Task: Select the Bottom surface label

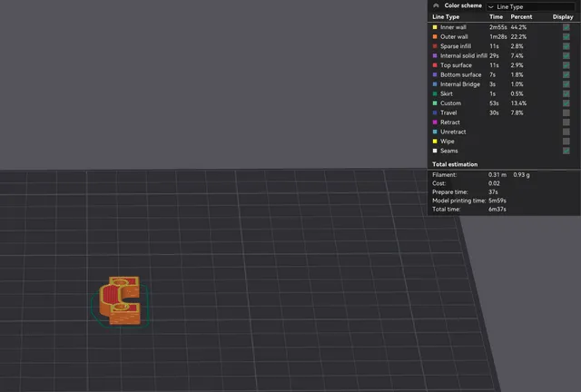Action: [x=460, y=74]
